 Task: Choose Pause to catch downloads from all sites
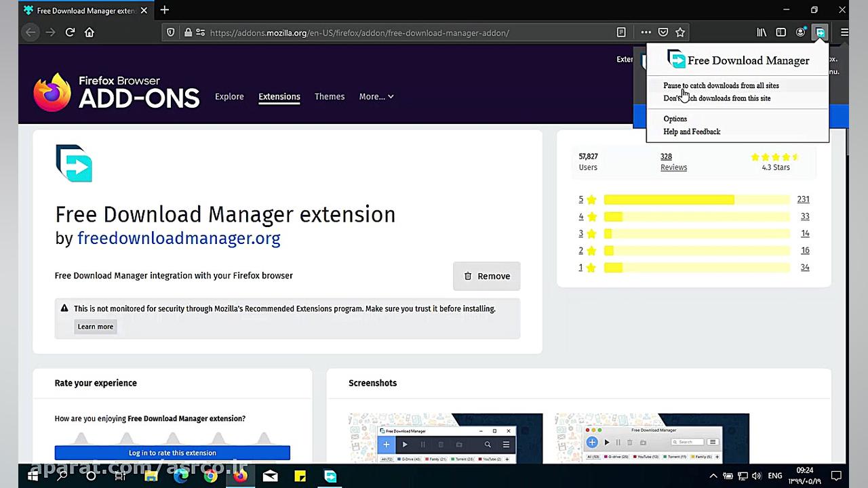[x=721, y=85]
